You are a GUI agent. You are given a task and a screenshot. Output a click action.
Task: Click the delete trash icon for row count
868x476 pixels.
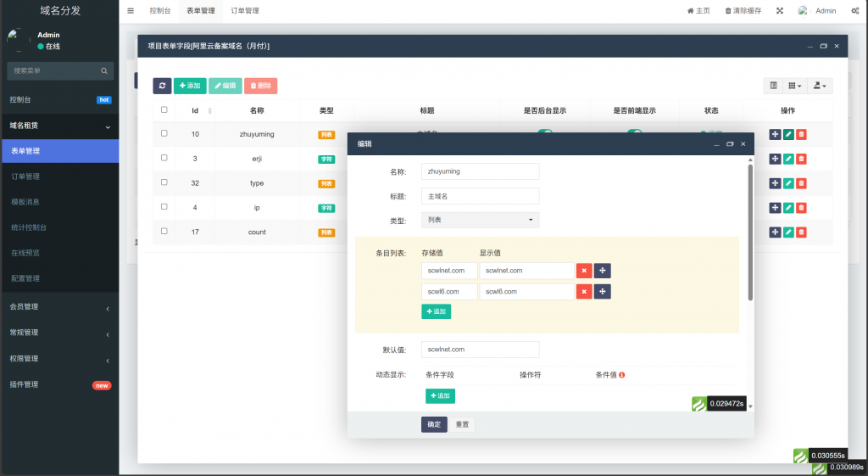click(801, 232)
